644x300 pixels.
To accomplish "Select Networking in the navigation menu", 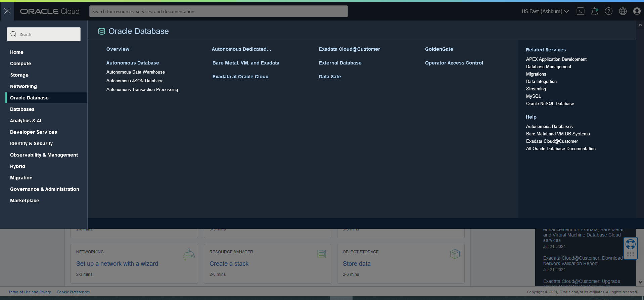I will 24,86.
